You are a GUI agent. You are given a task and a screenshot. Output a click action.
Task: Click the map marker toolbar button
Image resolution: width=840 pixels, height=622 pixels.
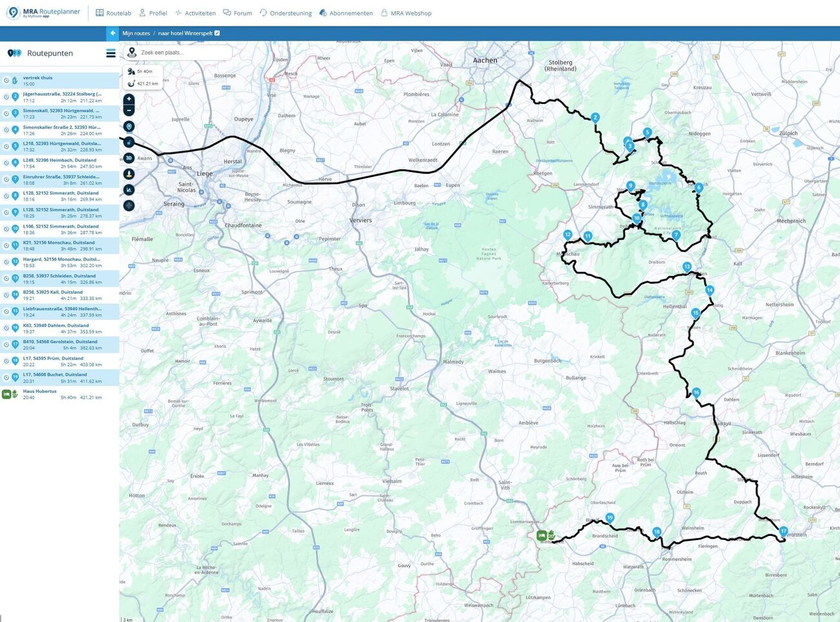[129, 127]
